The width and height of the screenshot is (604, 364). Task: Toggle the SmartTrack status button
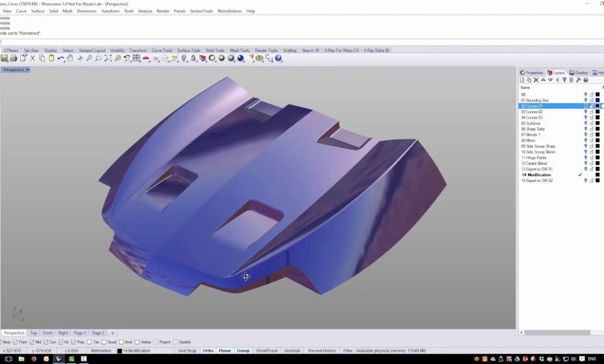coord(267,350)
